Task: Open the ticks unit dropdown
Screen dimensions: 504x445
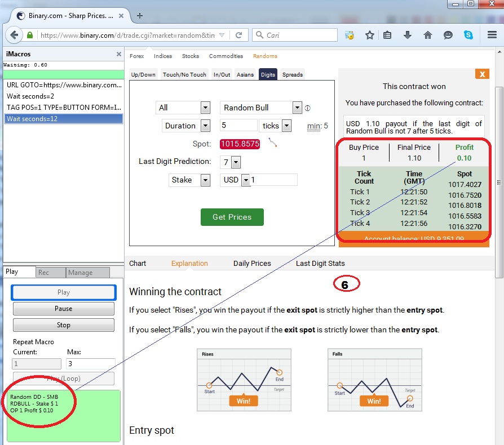Action: 275,126
